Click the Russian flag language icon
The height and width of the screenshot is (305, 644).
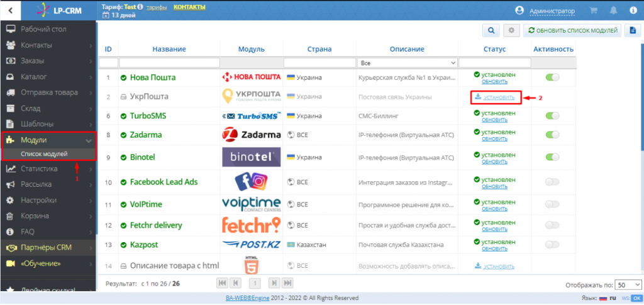[602, 298]
